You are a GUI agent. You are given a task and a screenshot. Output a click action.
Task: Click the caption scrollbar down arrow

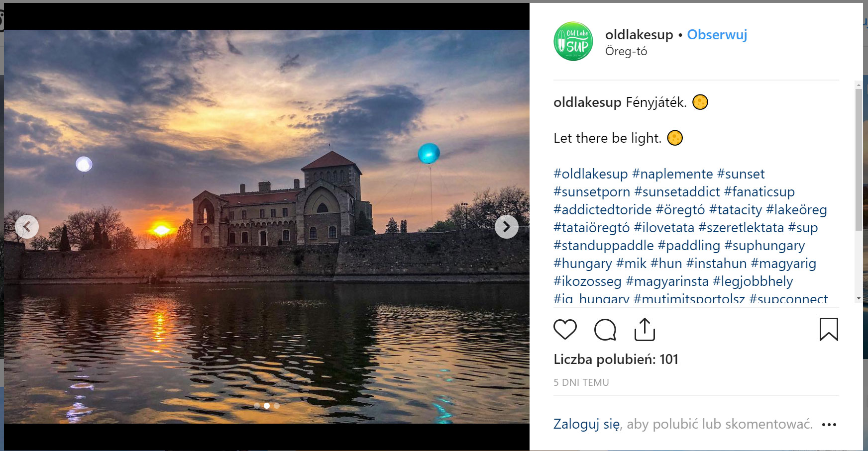pyautogui.click(x=859, y=298)
